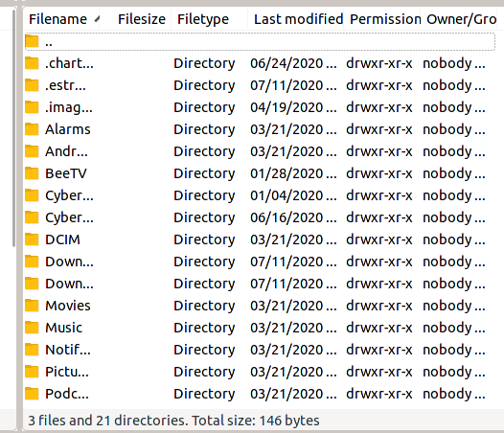Click the Owner/Group column header
The image size is (504, 433).
pos(462,19)
